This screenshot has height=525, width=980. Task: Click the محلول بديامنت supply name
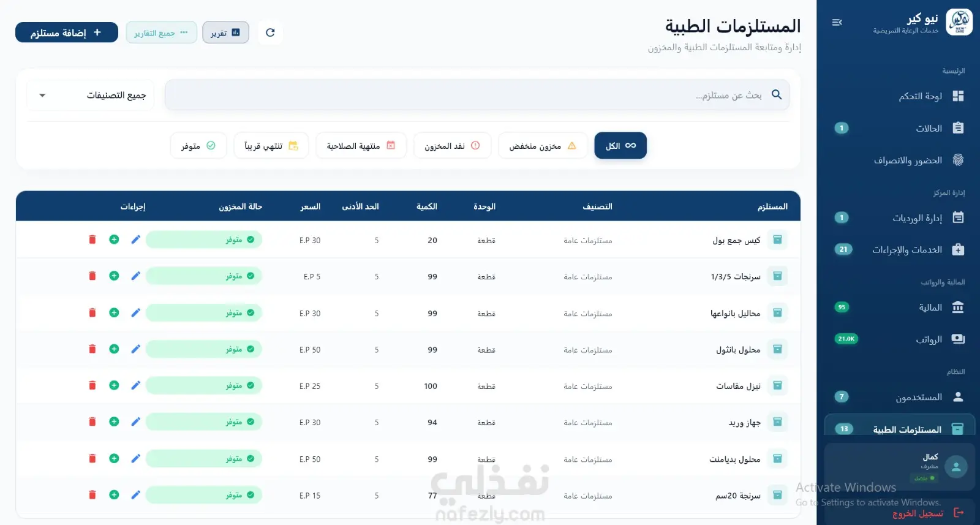(x=735, y=459)
